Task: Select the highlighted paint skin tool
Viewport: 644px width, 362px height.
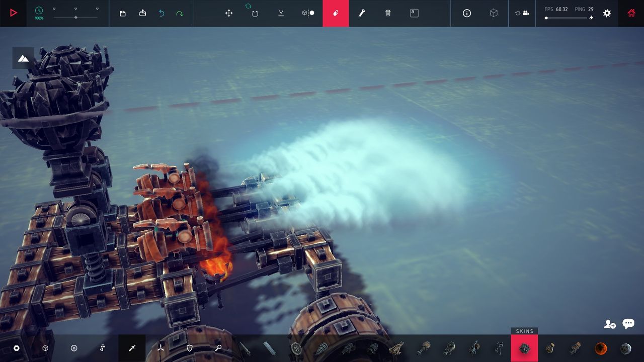Action: point(336,13)
